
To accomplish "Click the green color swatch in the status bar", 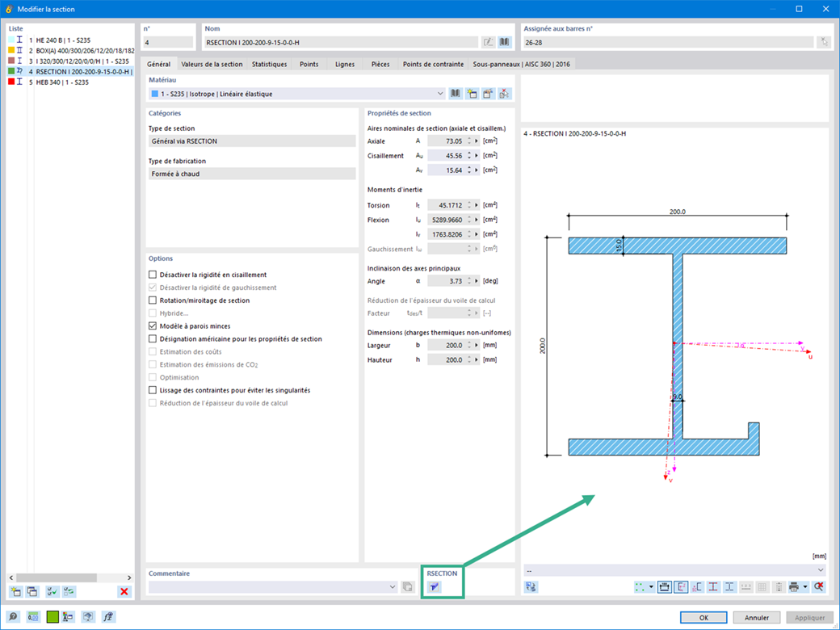I will pos(52,616).
